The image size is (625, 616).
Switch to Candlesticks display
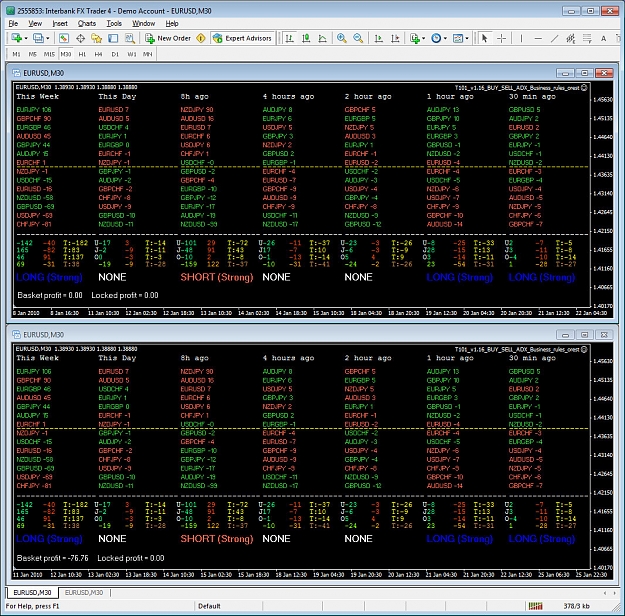(x=306, y=38)
